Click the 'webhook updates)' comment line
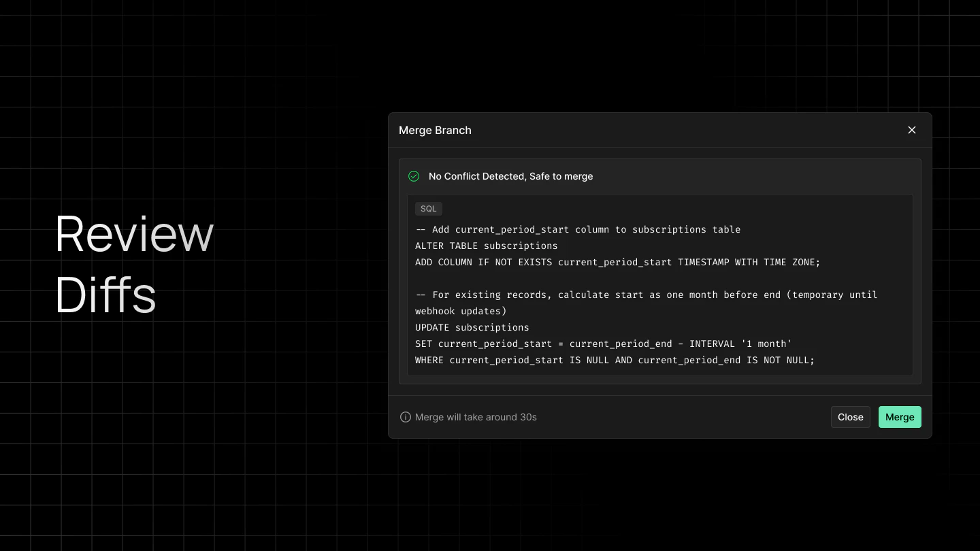980x551 pixels. [461, 311]
